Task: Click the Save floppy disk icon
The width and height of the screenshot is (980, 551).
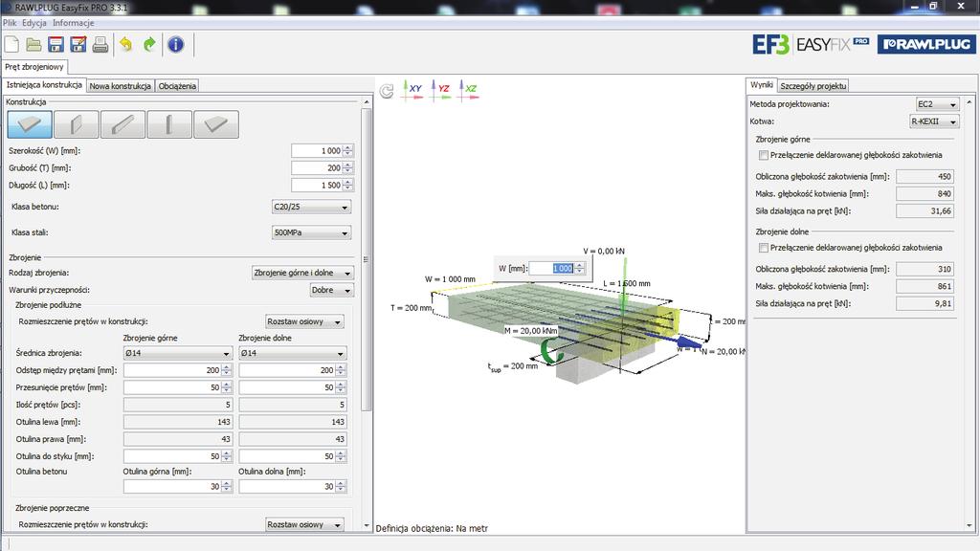Action: (x=56, y=44)
